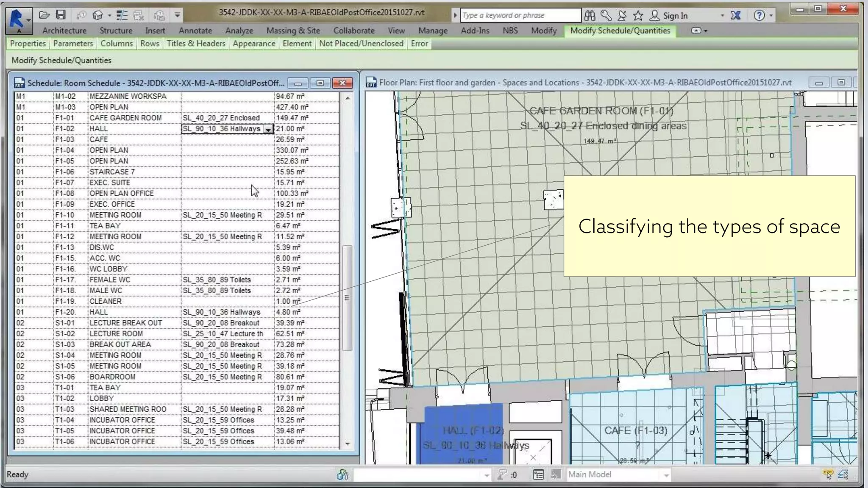
Task: Expand the search box left arrow
Action: tap(455, 16)
